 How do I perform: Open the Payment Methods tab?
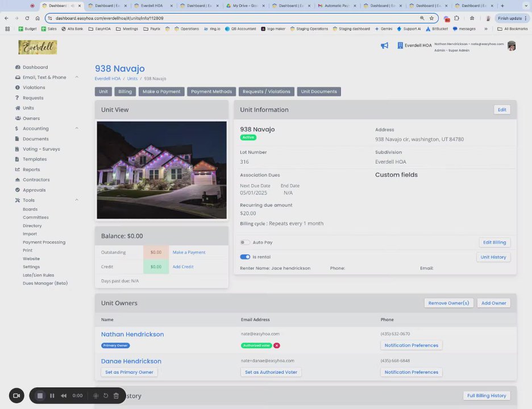[211, 91]
